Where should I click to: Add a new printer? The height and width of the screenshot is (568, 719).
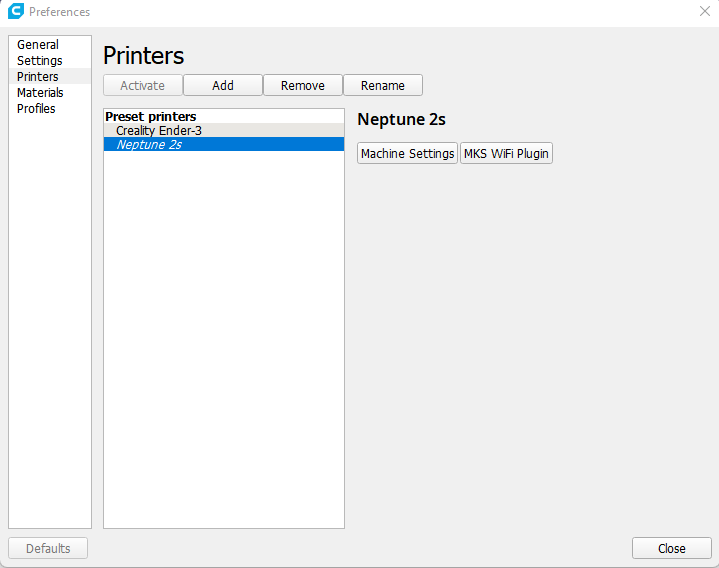[x=223, y=85]
